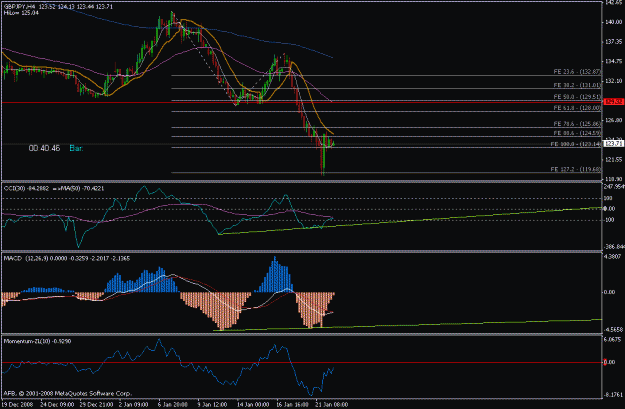Click the 9 Jan 12:00 time axis label
Screen dimensions: 625x409
tap(212, 405)
